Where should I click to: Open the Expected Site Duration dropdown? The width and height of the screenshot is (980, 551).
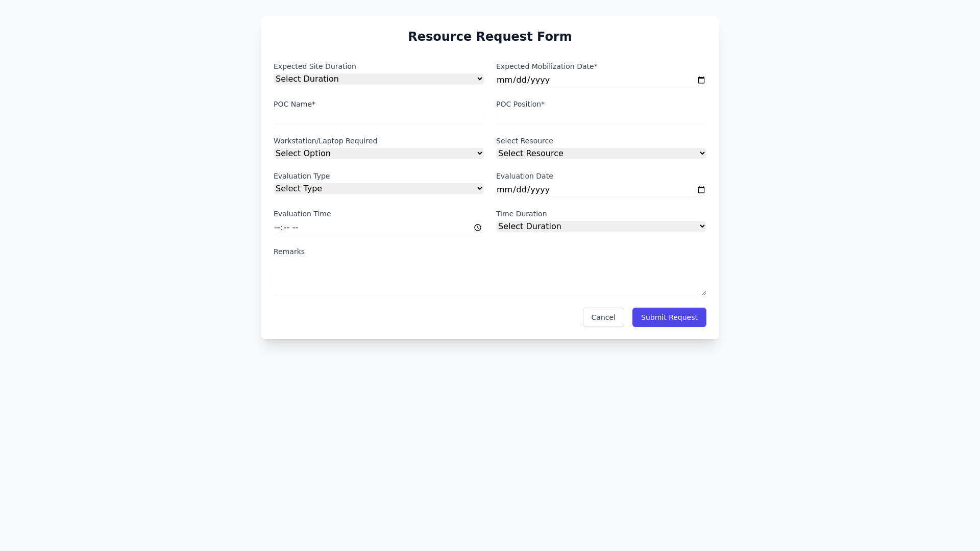coord(378,79)
